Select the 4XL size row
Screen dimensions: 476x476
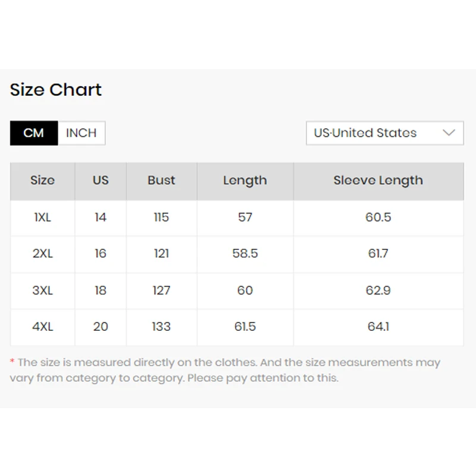(x=42, y=327)
